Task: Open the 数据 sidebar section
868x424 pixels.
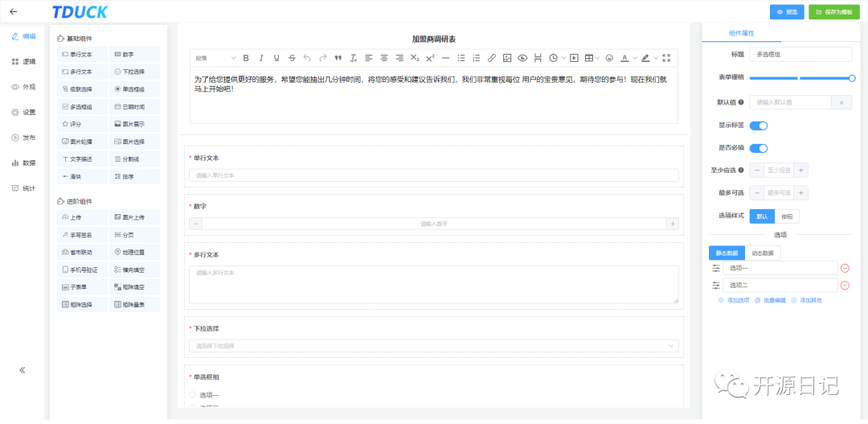Action: (x=24, y=163)
